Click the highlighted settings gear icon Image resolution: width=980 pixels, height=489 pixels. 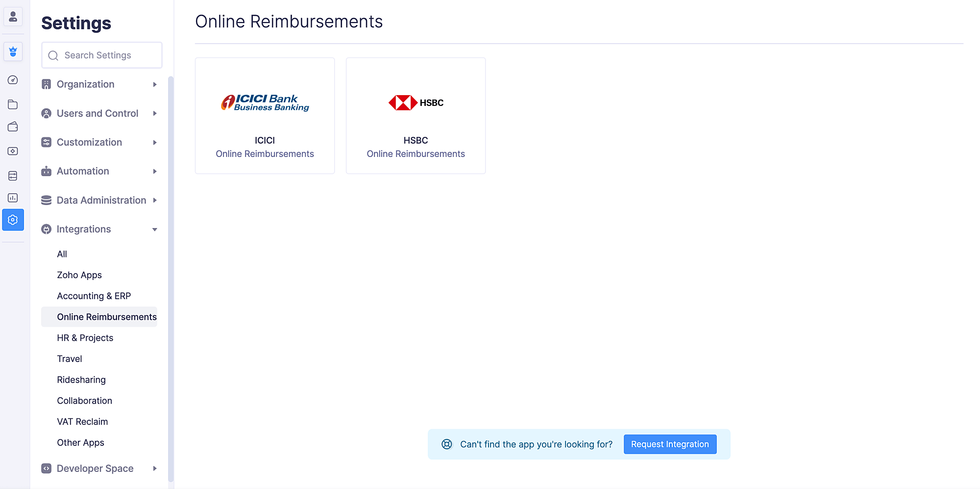click(x=13, y=220)
